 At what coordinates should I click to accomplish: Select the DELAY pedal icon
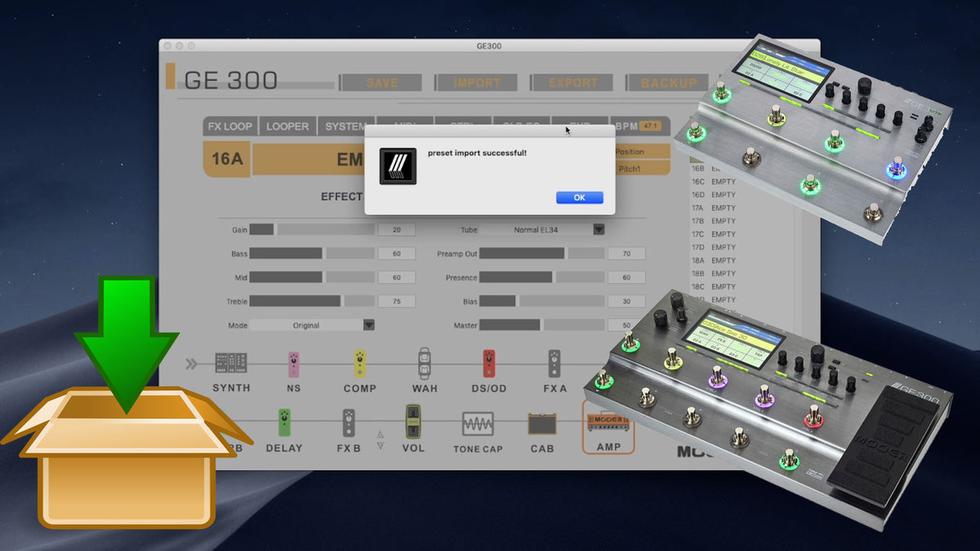284,423
